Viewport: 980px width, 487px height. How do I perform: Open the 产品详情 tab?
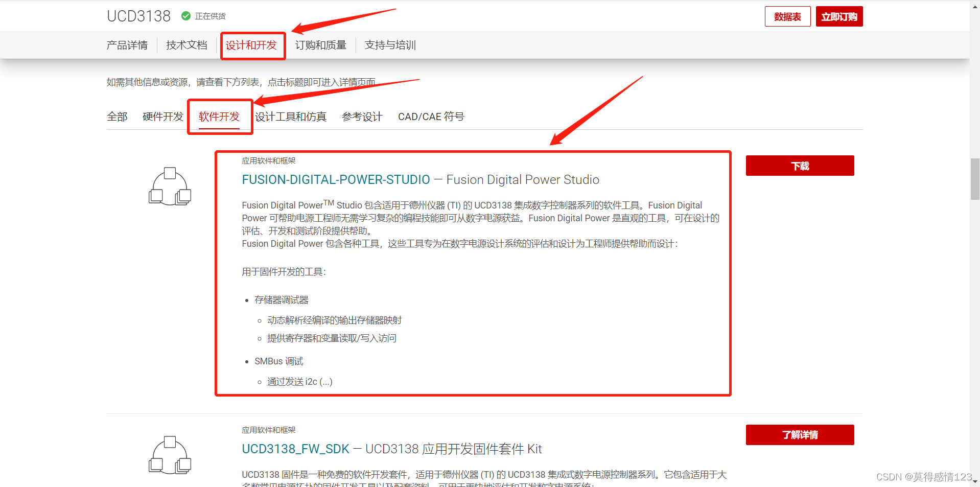(x=127, y=45)
